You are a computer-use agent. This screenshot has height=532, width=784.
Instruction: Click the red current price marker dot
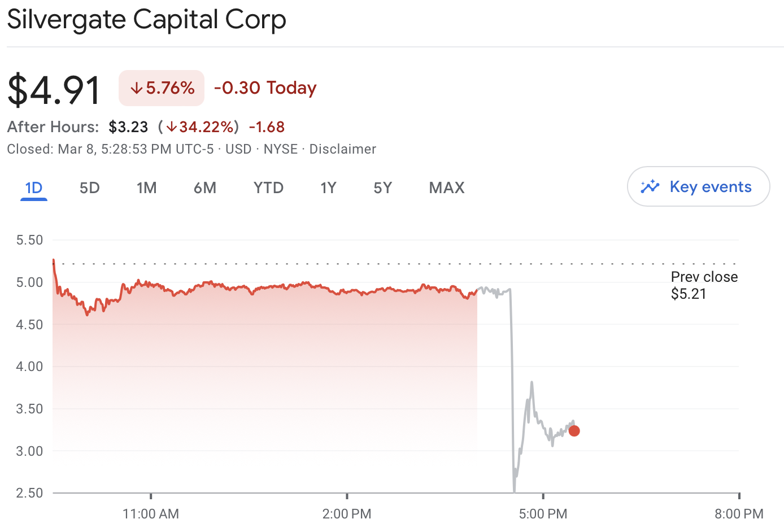(x=574, y=431)
